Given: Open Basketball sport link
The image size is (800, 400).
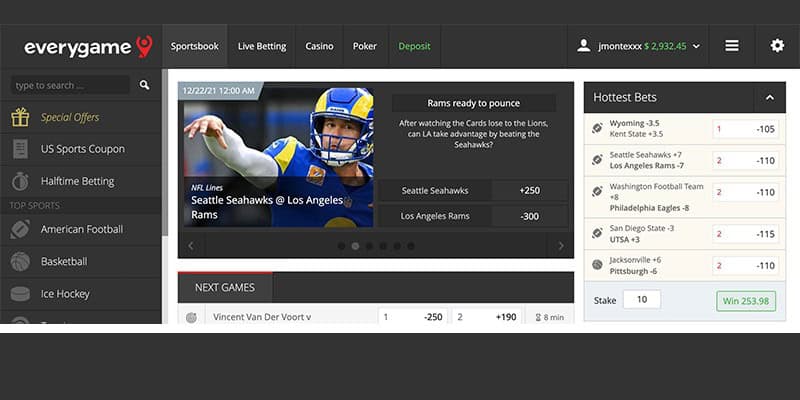Looking at the screenshot, I should [x=64, y=261].
